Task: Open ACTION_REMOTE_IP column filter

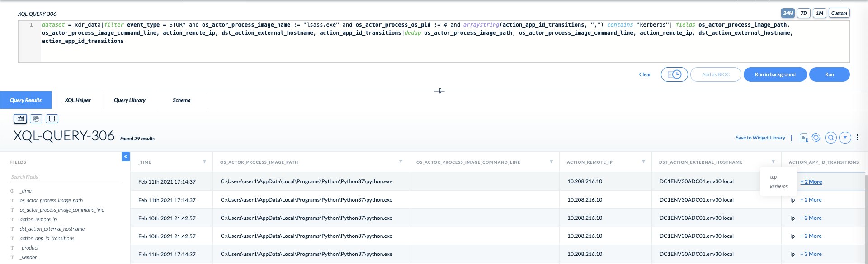Action: [643, 162]
